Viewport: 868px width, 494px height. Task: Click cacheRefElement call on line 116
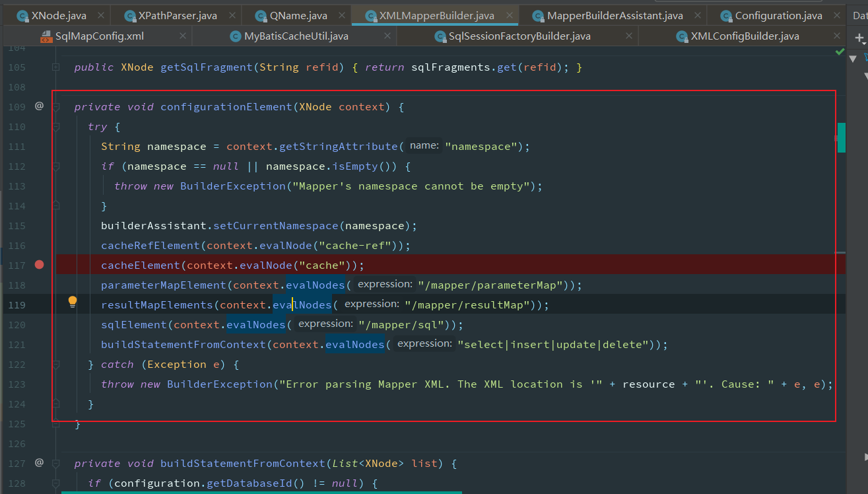pyautogui.click(x=150, y=246)
